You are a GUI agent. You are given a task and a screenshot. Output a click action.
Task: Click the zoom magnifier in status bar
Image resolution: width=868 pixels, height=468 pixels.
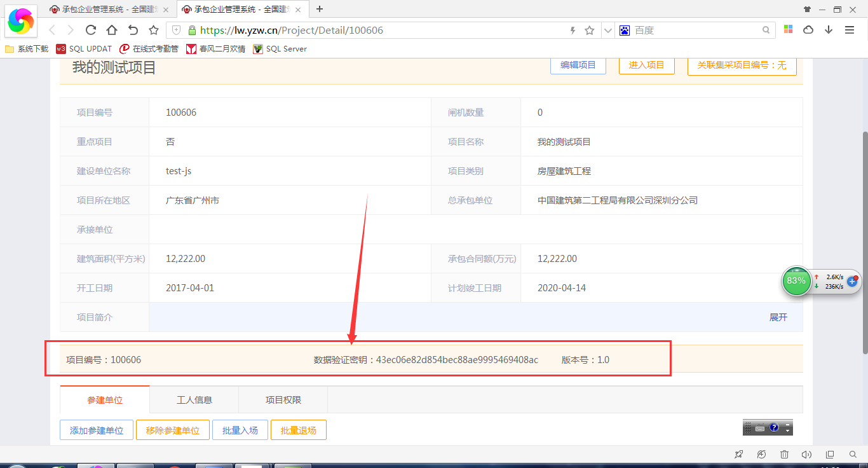pyautogui.click(x=853, y=455)
